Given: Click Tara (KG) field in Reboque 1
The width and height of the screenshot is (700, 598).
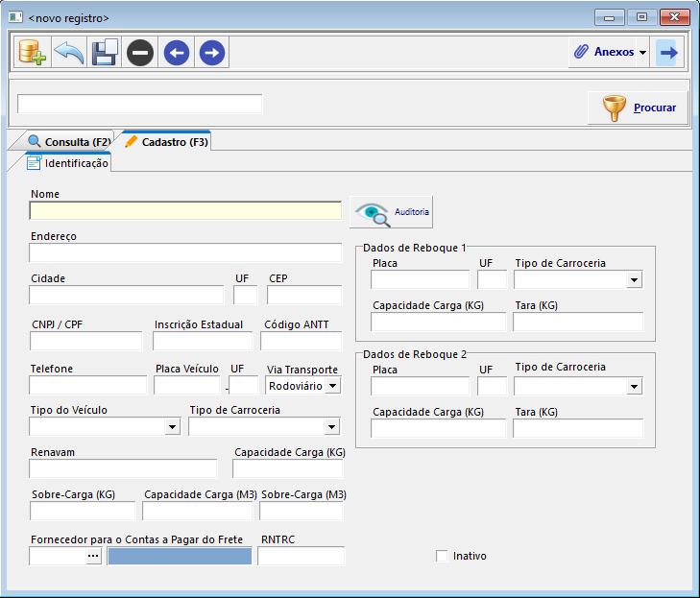Looking at the screenshot, I should 578,322.
